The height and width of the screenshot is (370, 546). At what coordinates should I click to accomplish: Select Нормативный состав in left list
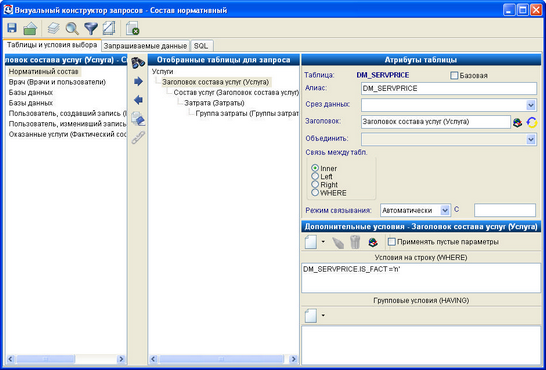(x=44, y=72)
